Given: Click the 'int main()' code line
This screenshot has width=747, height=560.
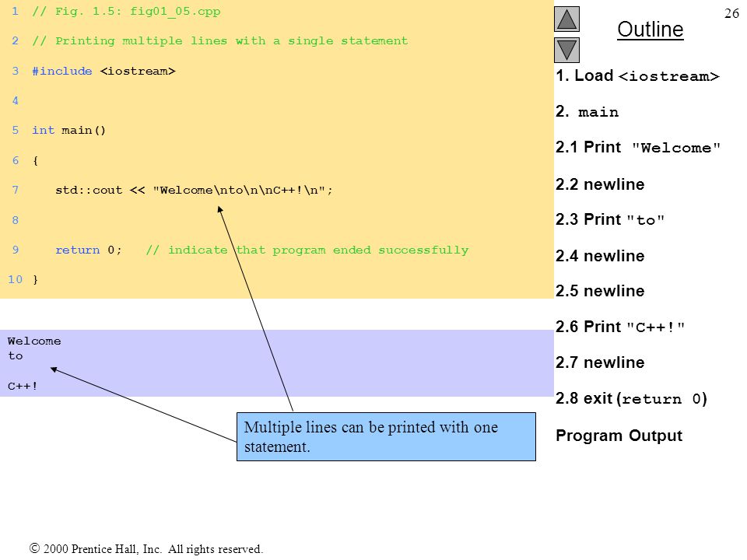Looking at the screenshot, I should pos(68,131).
